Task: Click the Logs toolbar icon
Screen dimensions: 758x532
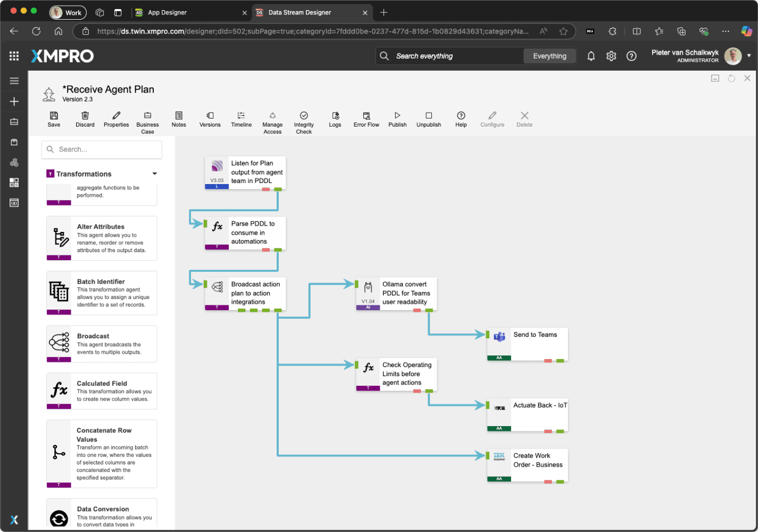Action: (x=335, y=119)
